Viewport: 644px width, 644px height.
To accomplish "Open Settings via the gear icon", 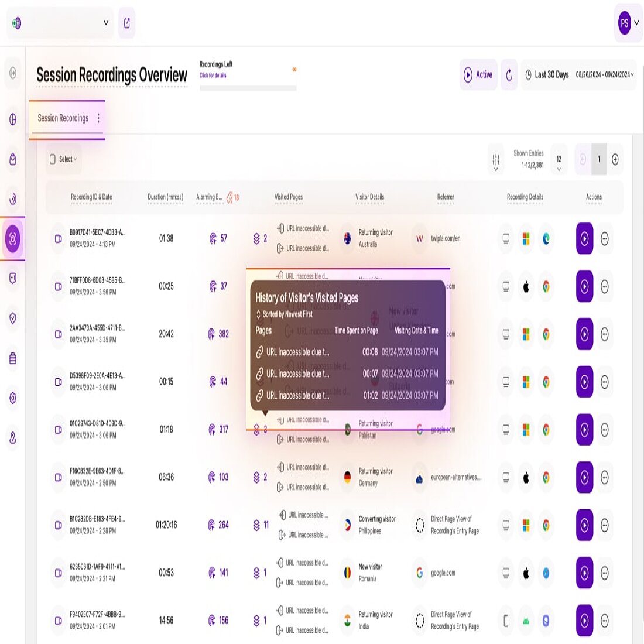I will pyautogui.click(x=12, y=398).
